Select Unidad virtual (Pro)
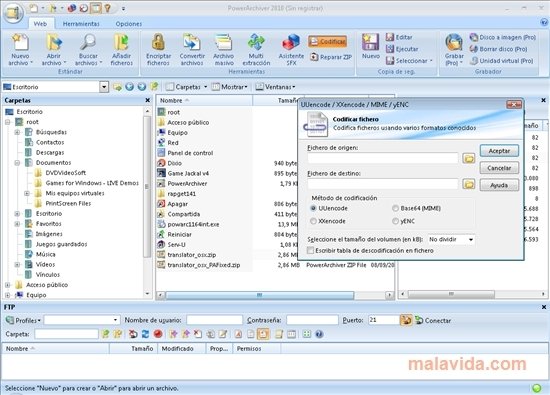Screen dimensions: 550x395 [x=502, y=61]
